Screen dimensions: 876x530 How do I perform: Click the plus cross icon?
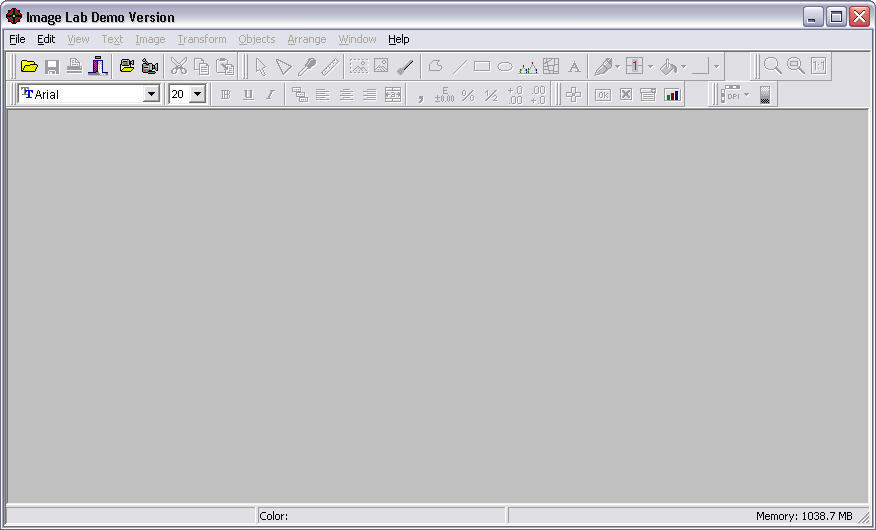click(573, 94)
